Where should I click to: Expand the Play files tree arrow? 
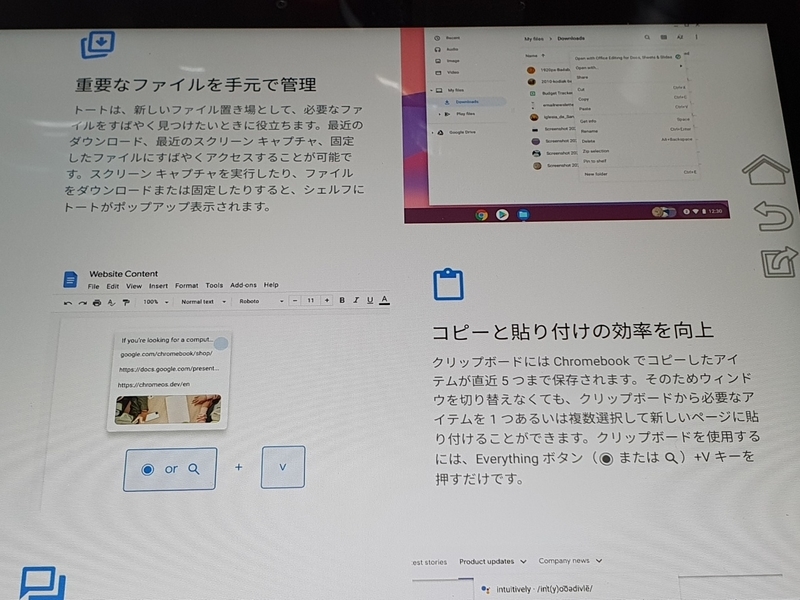[440, 114]
